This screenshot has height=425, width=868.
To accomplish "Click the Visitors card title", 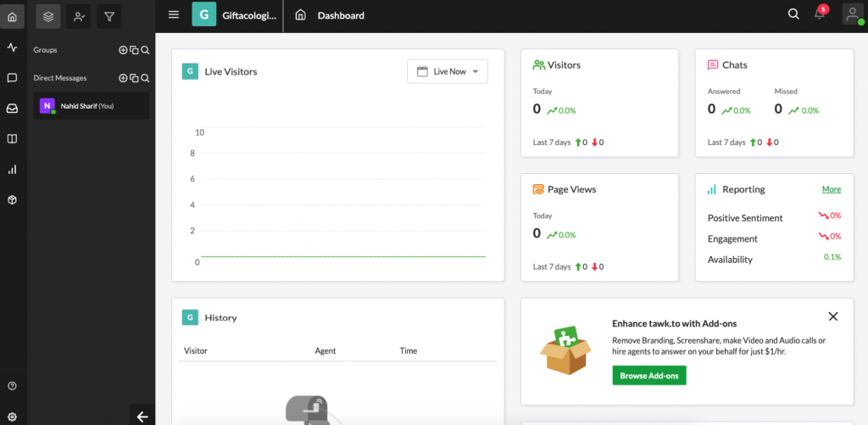I will coord(564,64).
